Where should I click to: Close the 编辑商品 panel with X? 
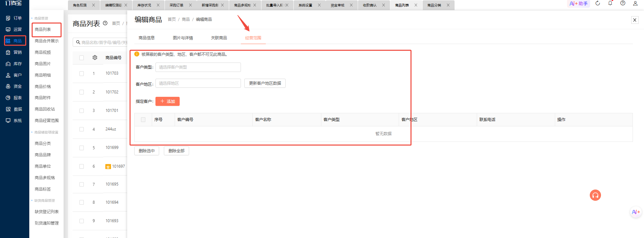tap(635, 20)
